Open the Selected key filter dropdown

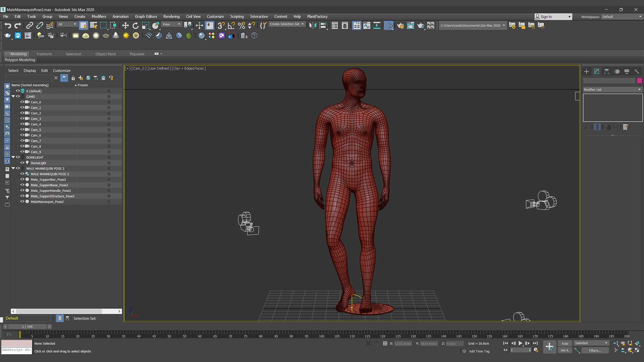point(591,343)
